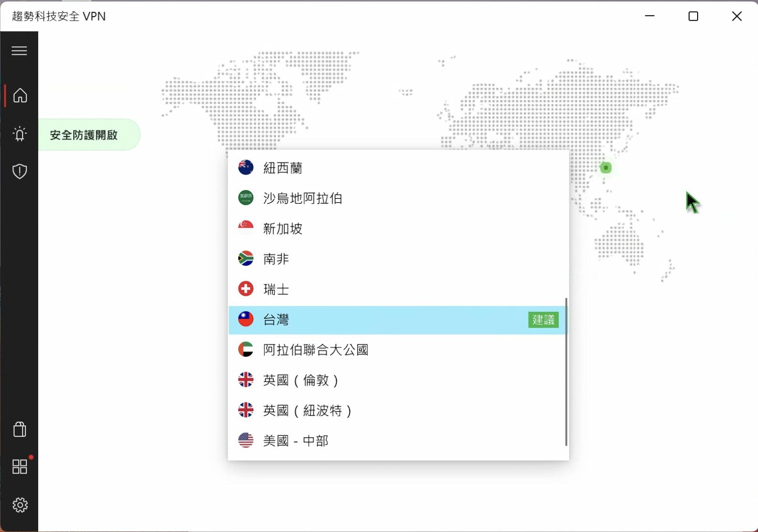Select 紐西蘭 from the location list
This screenshot has height=532, width=758.
point(397,167)
